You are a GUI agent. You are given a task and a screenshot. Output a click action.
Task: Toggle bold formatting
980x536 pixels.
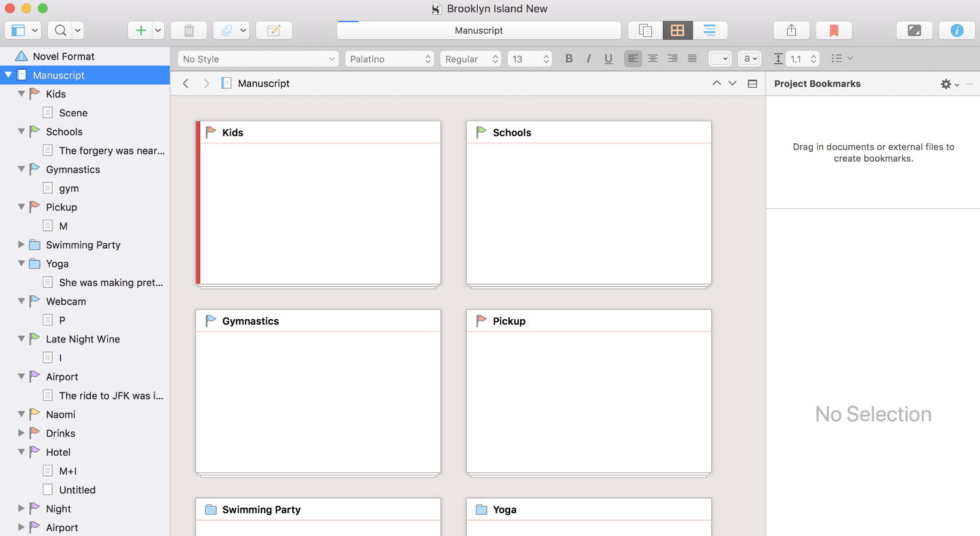click(x=569, y=59)
